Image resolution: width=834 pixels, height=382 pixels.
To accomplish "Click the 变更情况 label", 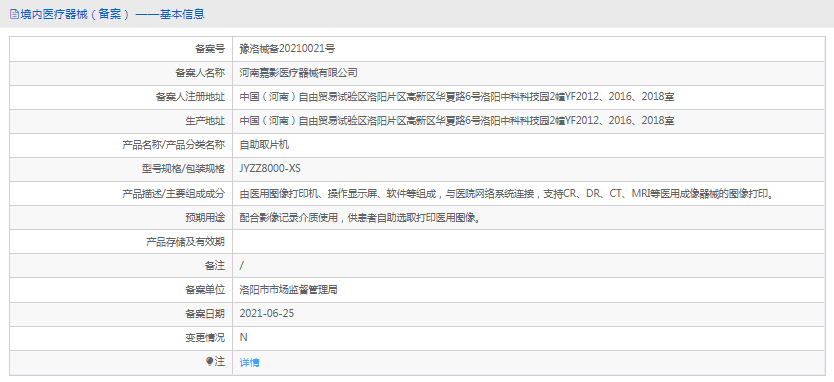I will click(205, 338).
